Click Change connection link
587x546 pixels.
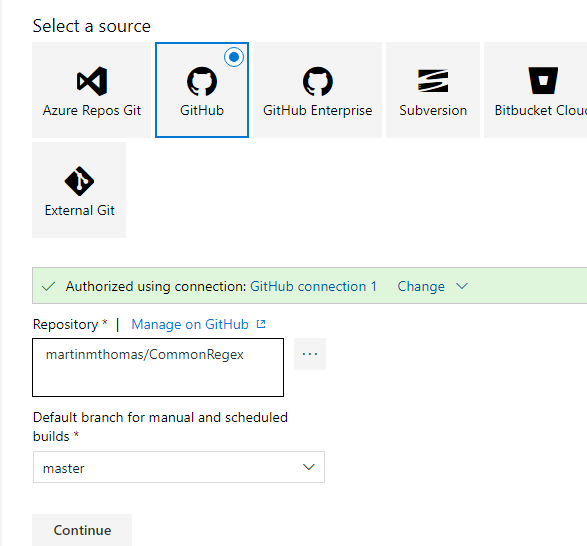(421, 286)
